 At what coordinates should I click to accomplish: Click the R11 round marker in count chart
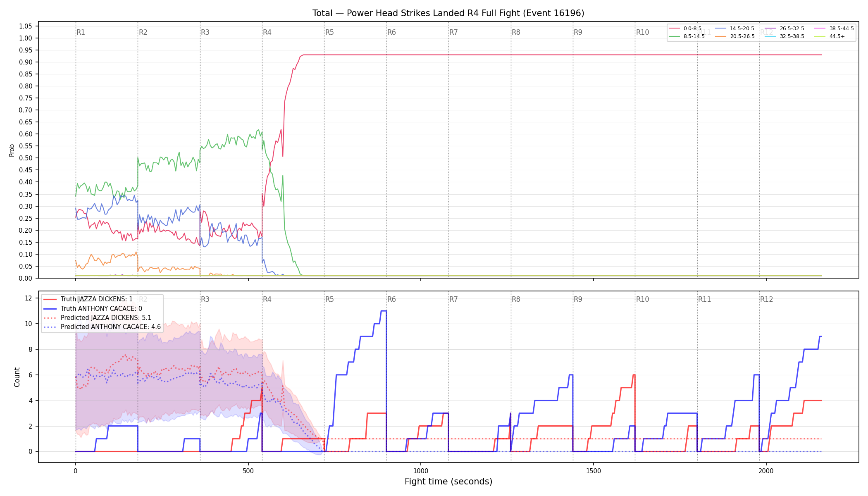pos(705,299)
